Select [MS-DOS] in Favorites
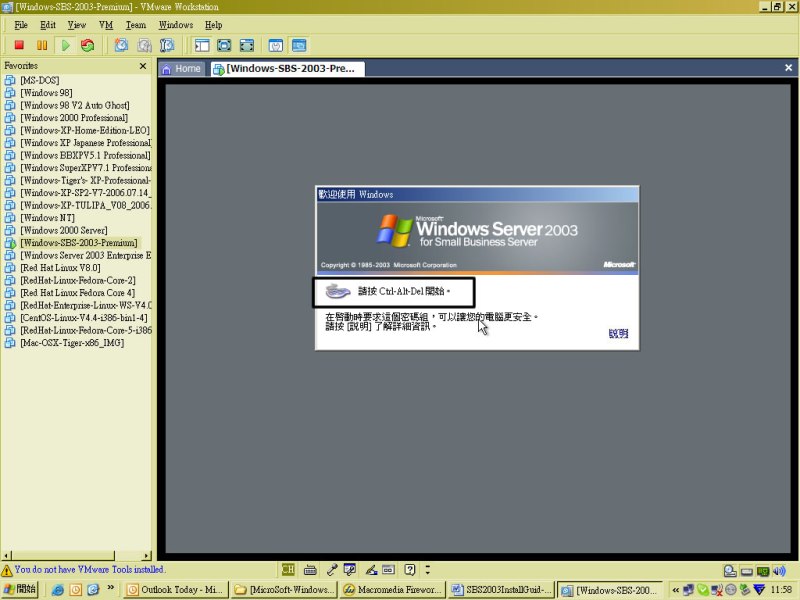Screen dimensions: 800x600 39,81
